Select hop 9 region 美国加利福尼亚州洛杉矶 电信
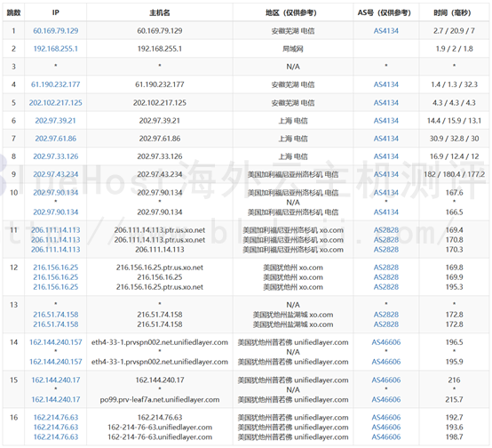Screen dimensions: 492x448 coord(293,174)
